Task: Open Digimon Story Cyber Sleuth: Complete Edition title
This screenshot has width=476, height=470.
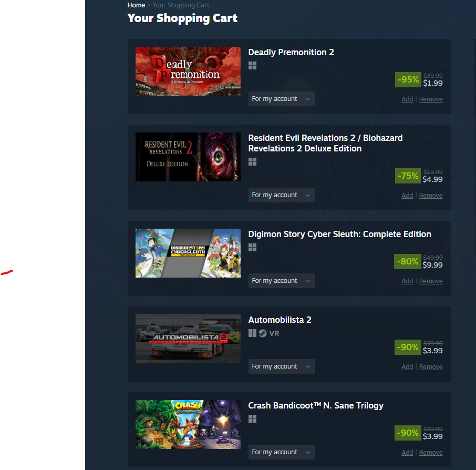Action: [x=340, y=234]
